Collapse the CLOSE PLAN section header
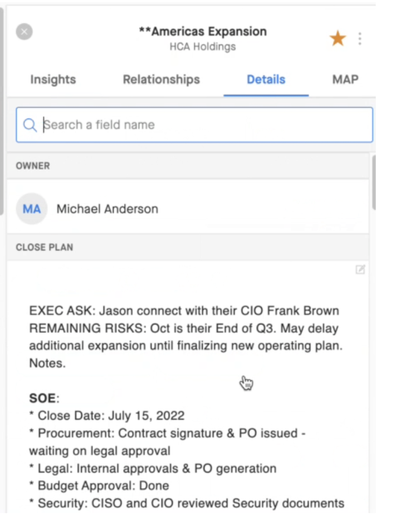The height and width of the screenshot is (532, 410). tap(188, 247)
